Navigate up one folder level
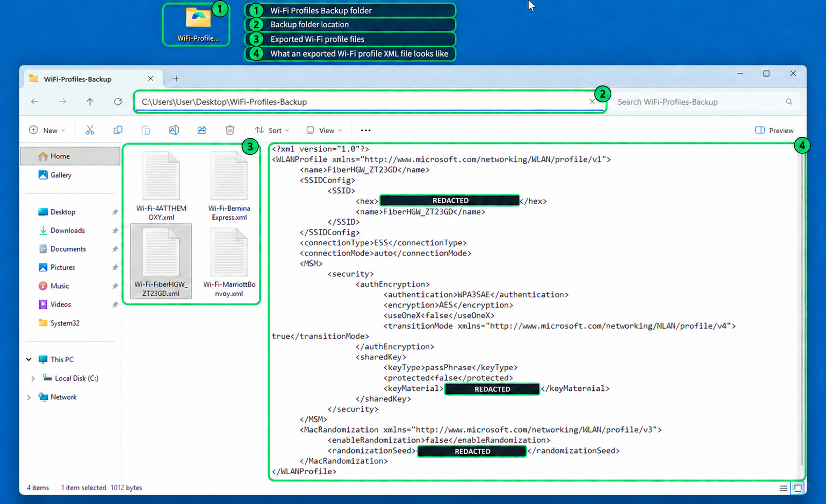 pyautogui.click(x=90, y=101)
